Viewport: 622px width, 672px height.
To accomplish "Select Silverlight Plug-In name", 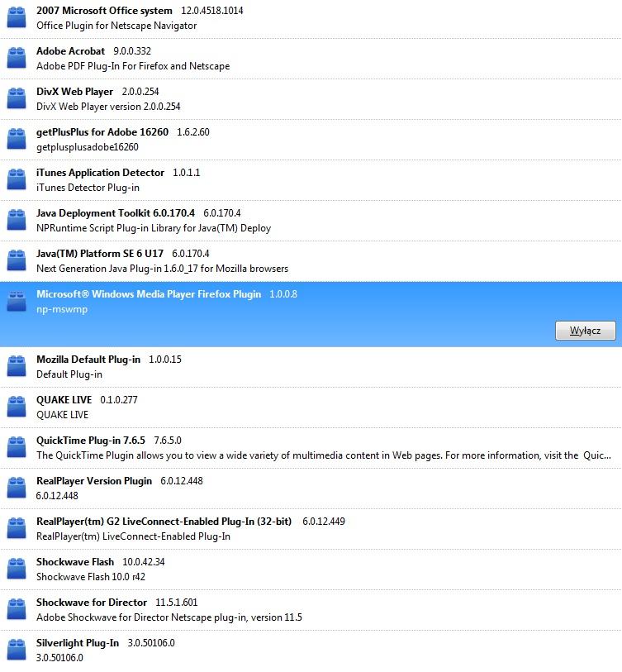I will tap(78, 643).
